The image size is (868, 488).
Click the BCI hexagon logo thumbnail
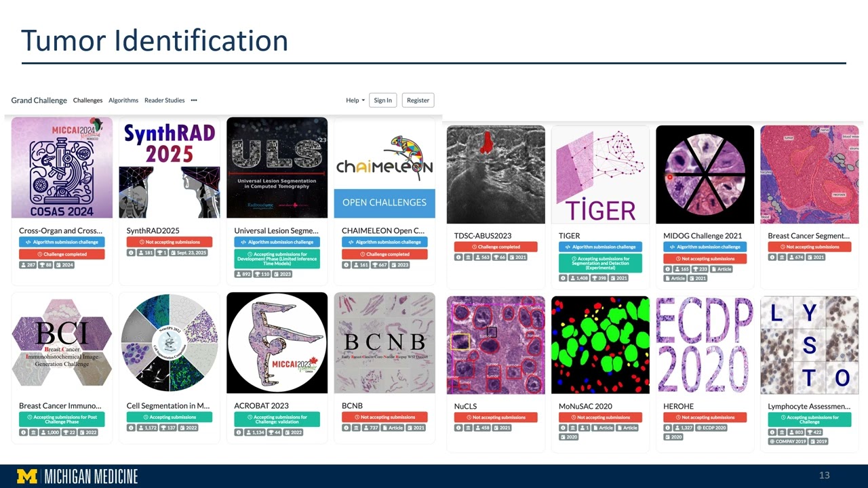(62, 343)
